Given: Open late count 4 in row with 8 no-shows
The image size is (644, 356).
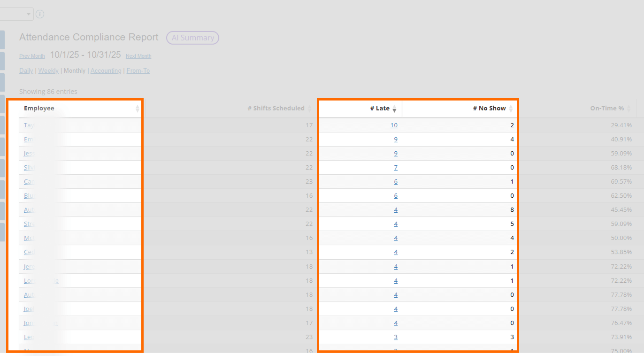Looking at the screenshot, I should click(x=396, y=210).
